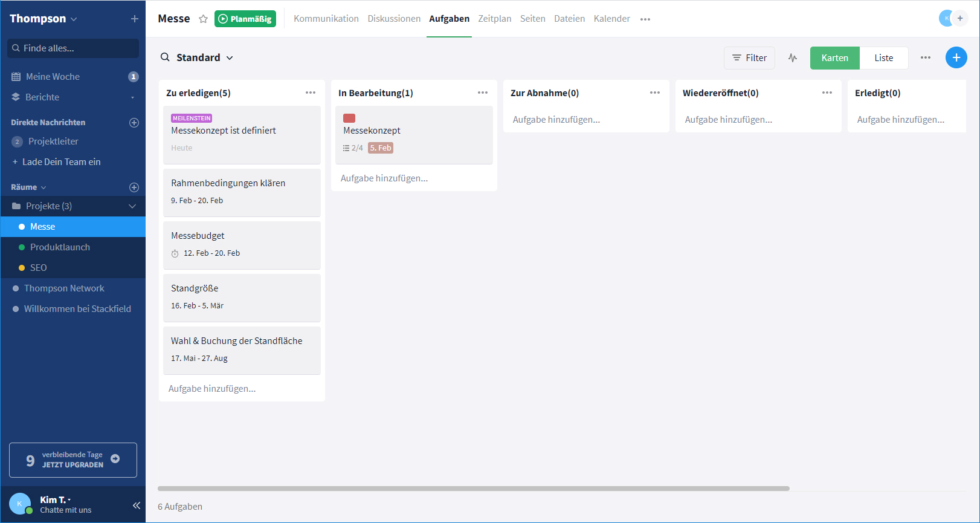Open the Planmäßig status dropdown

(x=245, y=19)
